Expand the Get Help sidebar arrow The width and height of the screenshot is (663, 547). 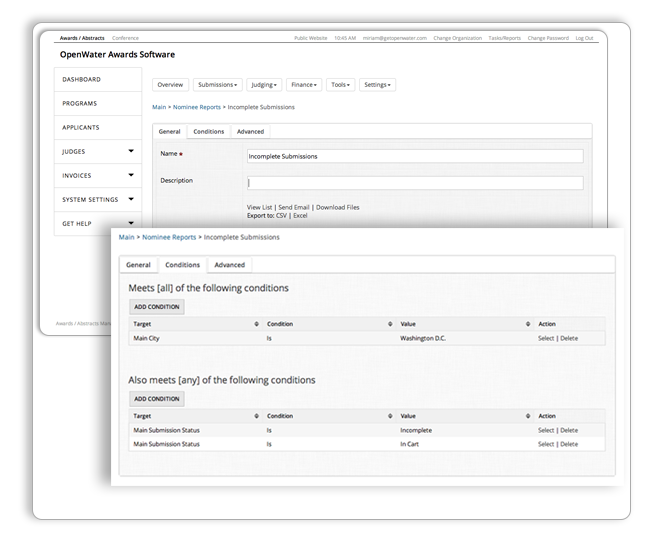point(131,223)
